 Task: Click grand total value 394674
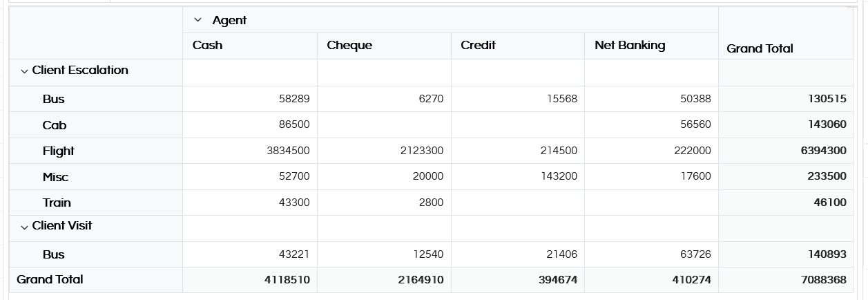(x=558, y=280)
